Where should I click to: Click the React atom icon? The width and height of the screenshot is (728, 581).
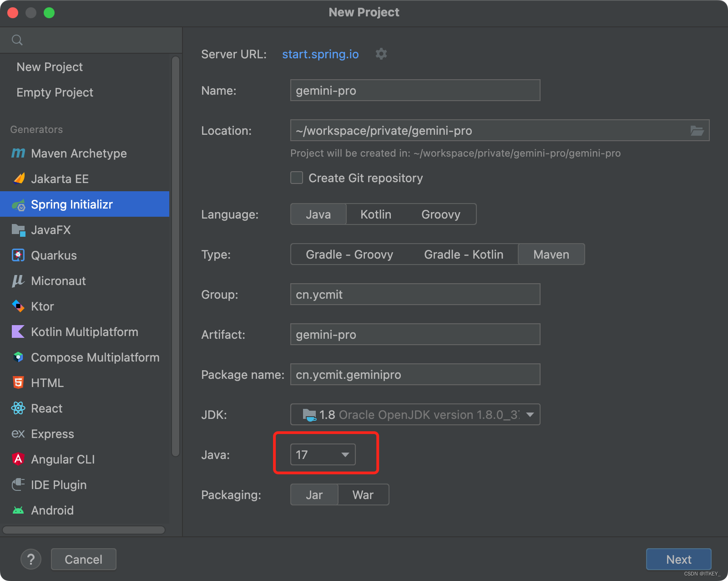(18, 408)
